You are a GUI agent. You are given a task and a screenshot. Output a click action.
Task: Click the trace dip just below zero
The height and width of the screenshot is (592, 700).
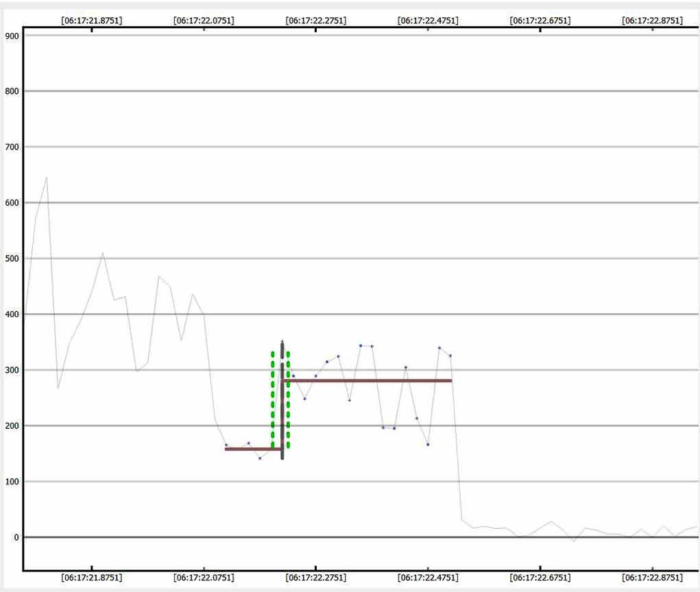coord(575,541)
